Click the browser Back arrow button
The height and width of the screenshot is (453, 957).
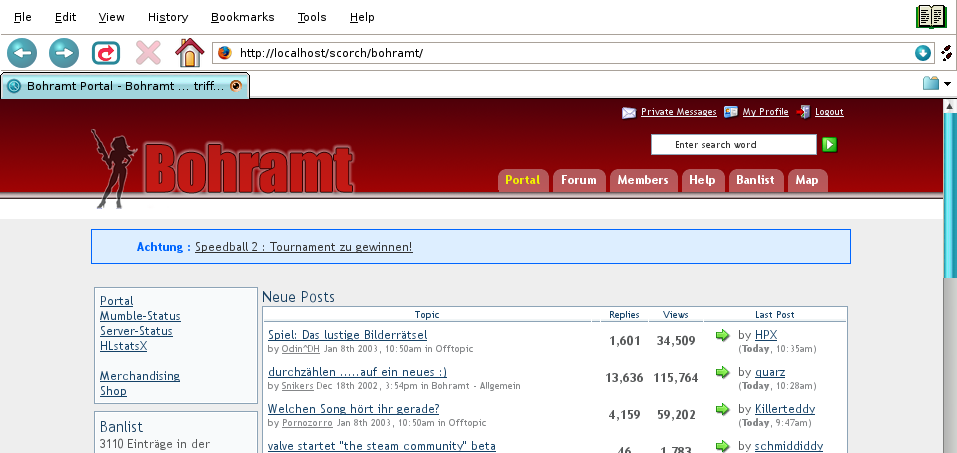[22, 52]
